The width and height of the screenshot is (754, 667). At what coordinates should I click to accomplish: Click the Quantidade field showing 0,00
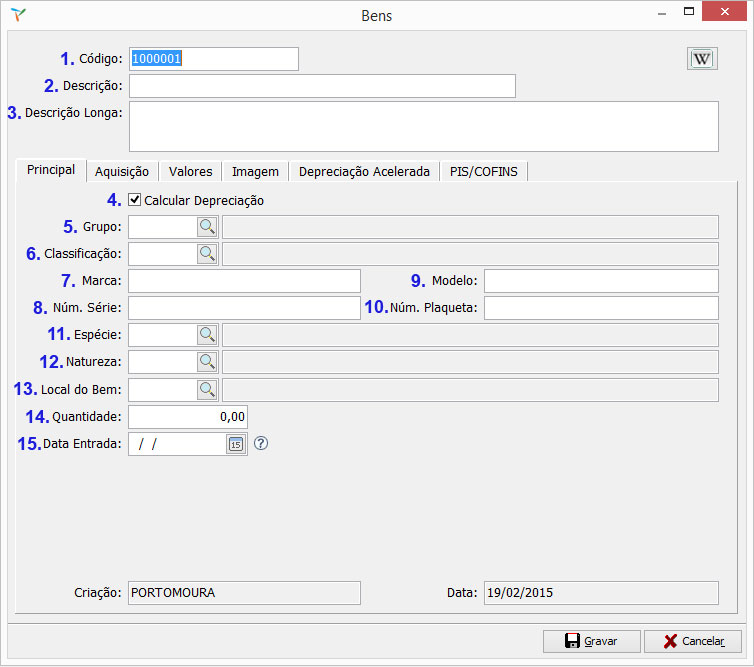[x=188, y=417]
